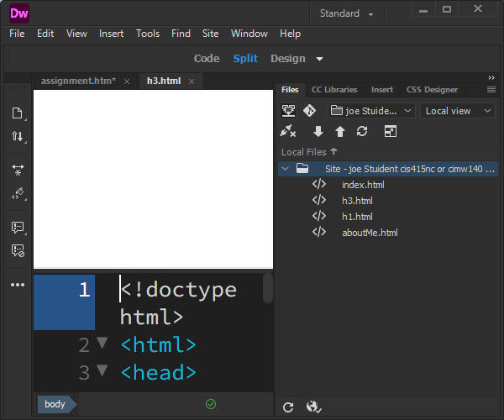
Task: Click the Put files up arrow icon
Action: [339, 131]
